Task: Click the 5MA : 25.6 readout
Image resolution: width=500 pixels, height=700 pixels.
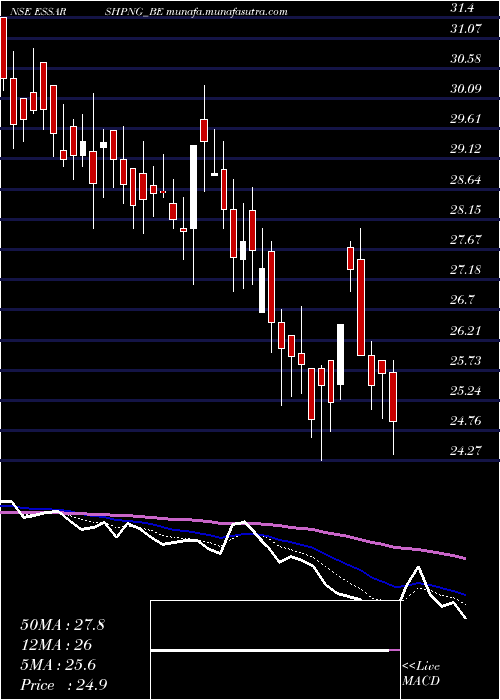Action: pyautogui.click(x=59, y=666)
